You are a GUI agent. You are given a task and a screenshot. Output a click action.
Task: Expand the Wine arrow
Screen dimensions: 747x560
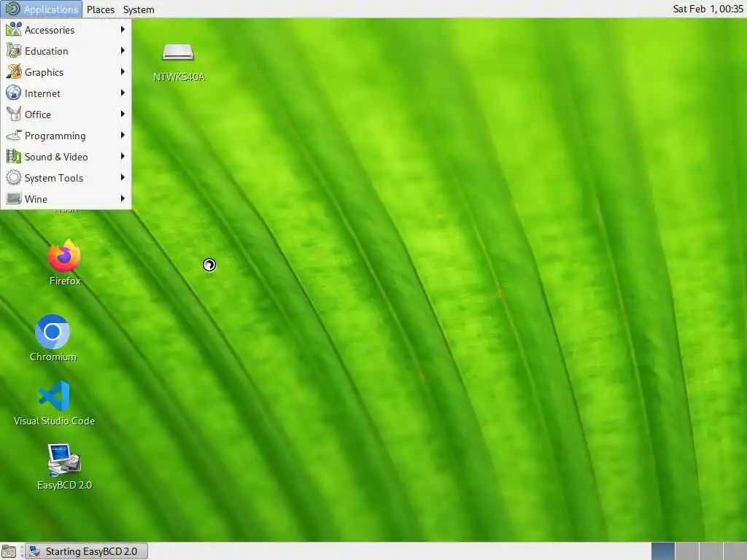[123, 198]
